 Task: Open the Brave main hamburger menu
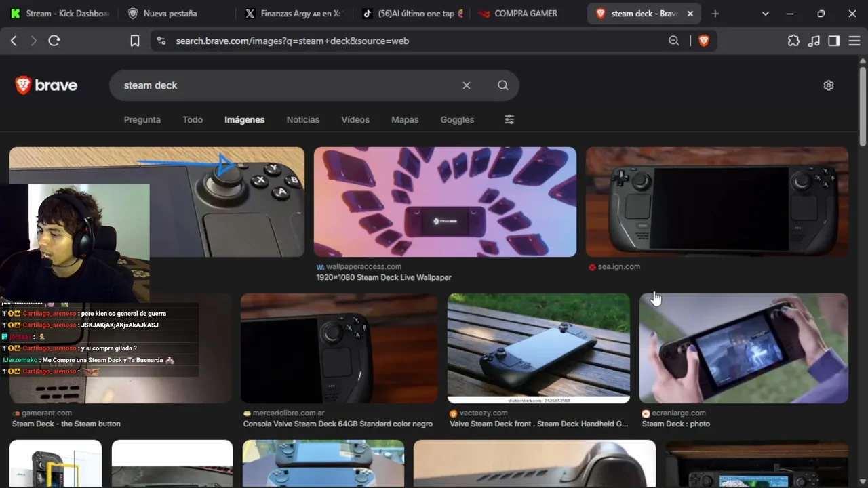click(x=854, y=41)
